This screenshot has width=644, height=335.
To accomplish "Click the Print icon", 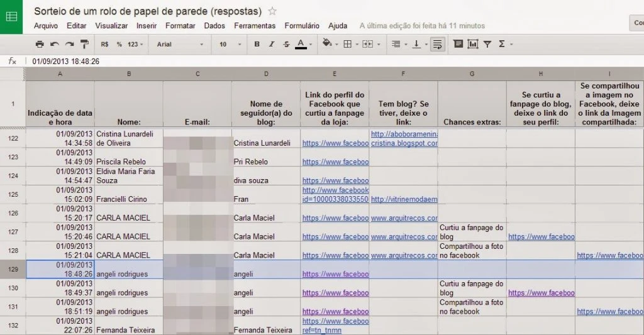I will [x=40, y=44].
